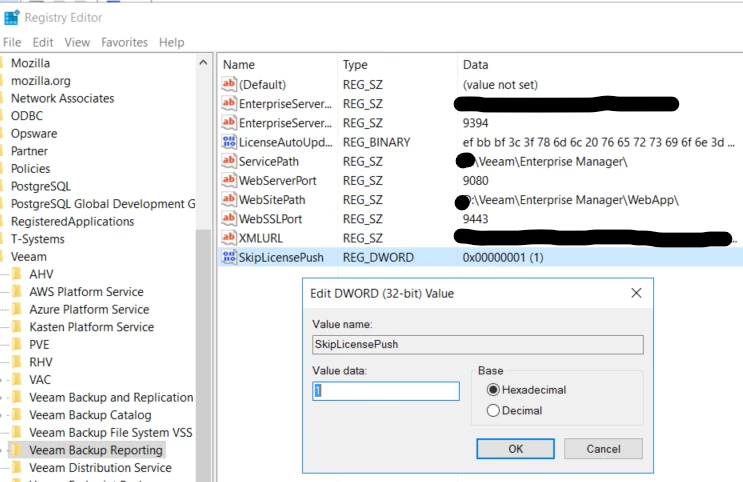
Task: Open the Edit menu
Action: (x=43, y=42)
